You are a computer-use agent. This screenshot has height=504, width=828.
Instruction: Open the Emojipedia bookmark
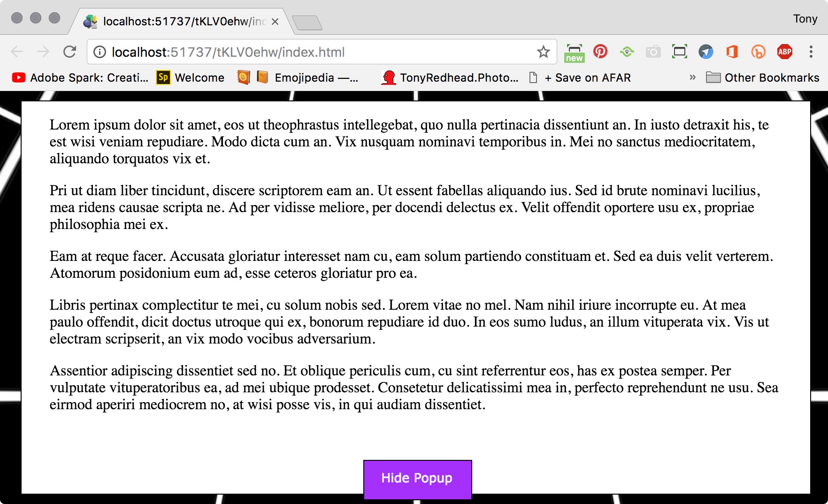coord(307,77)
